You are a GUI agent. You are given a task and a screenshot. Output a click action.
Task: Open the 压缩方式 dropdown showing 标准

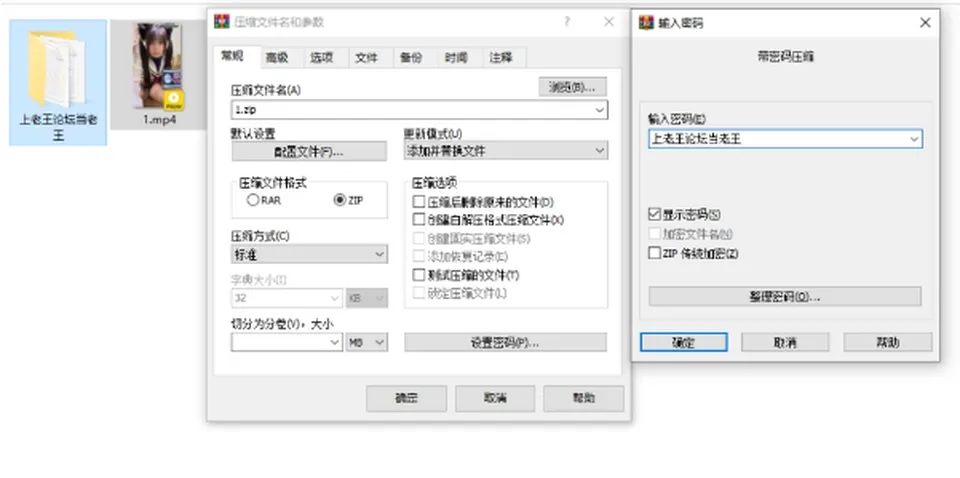coord(309,254)
